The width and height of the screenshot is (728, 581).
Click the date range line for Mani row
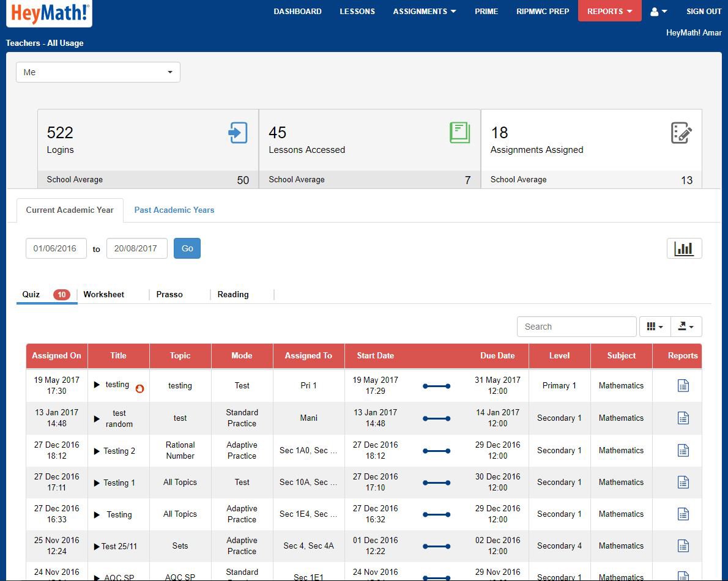[x=436, y=418]
